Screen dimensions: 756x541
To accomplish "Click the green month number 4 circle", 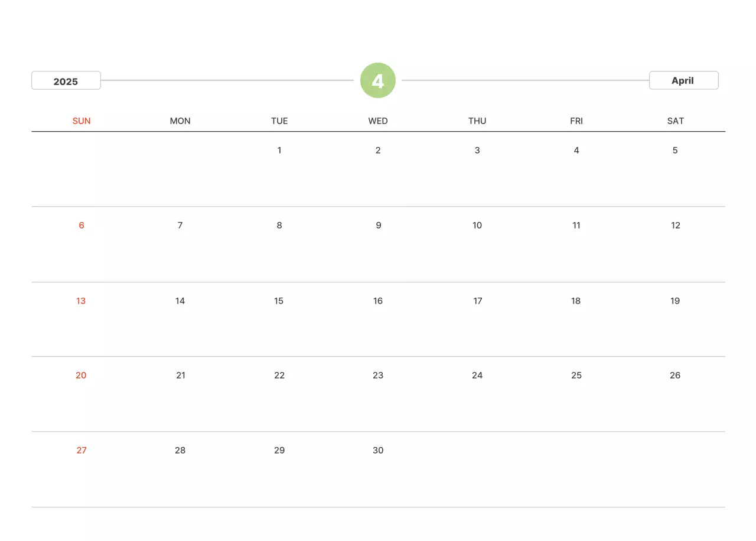I will tap(378, 80).
